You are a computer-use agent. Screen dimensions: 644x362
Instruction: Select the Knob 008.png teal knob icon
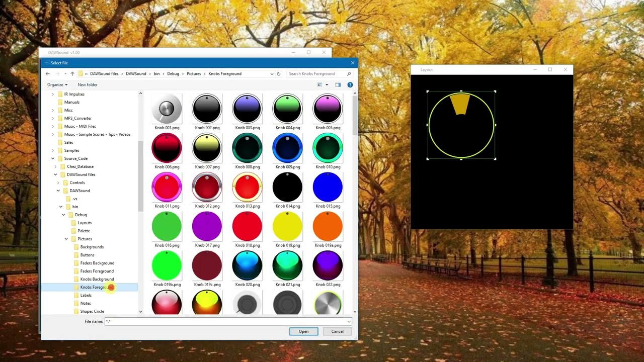click(247, 148)
